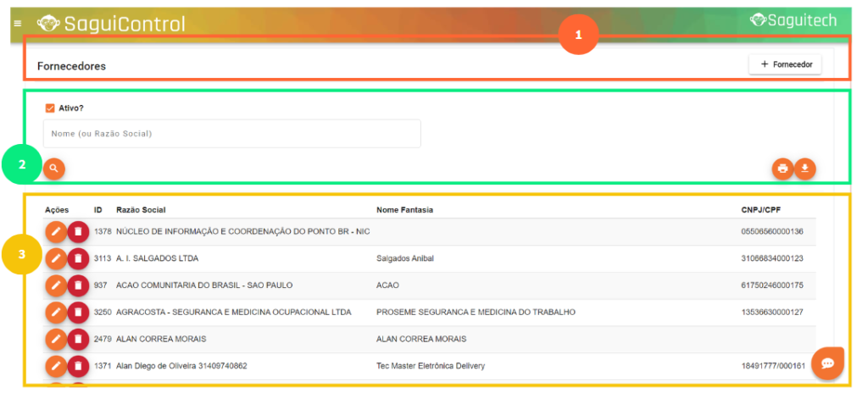Click the download export icon button

click(805, 169)
